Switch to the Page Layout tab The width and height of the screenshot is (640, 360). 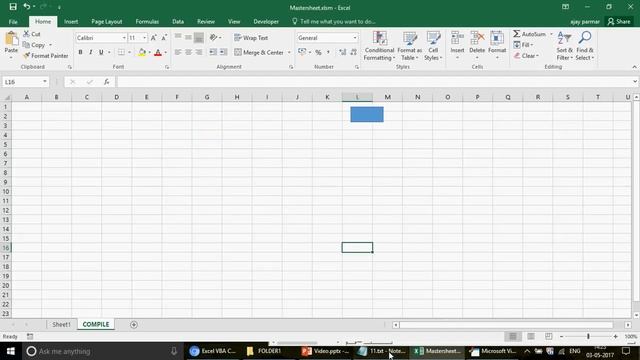(x=107, y=22)
